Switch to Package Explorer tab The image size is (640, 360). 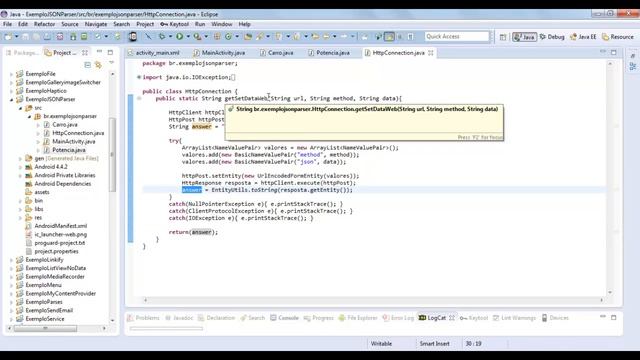[x=22, y=53]
